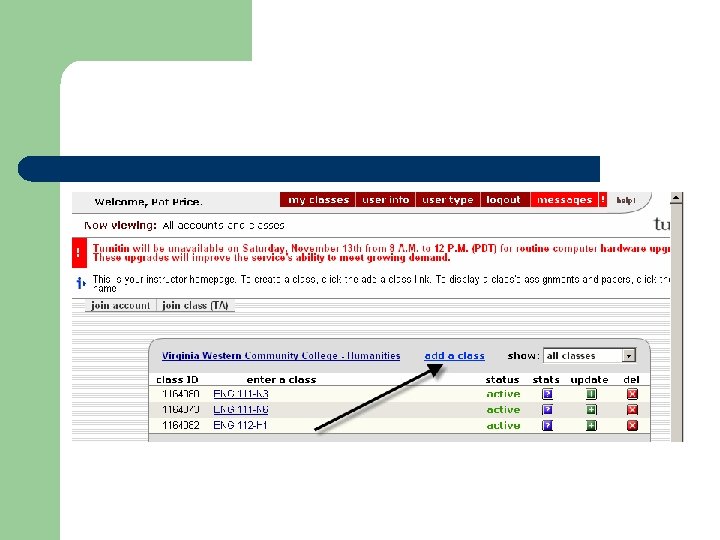Click the add a class link
The height and width of the screenshot is (540, 720).
coord(454,356)
